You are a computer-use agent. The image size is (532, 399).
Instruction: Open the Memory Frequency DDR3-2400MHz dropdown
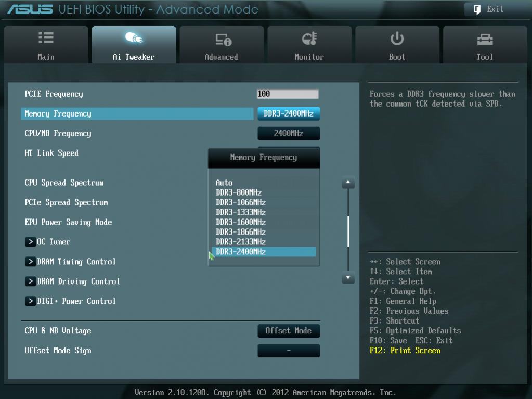(x=289, y=113)
